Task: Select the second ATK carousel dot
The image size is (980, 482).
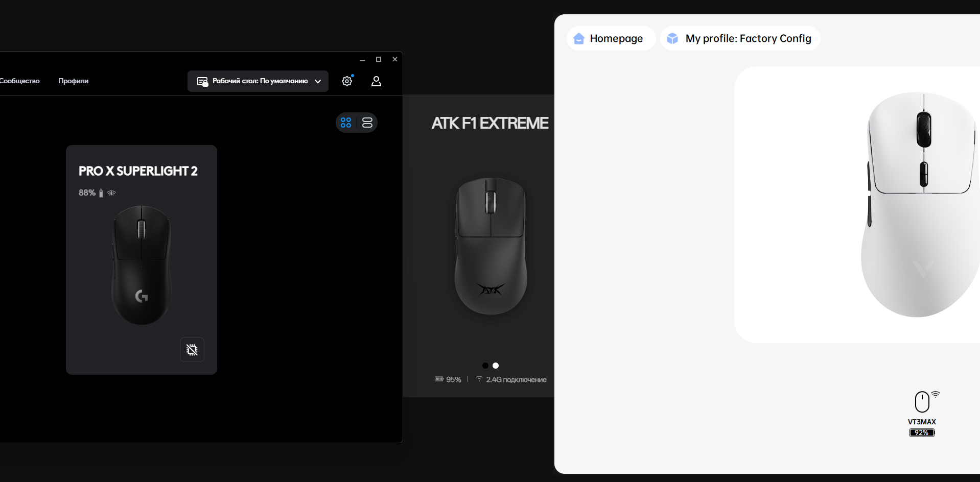Action: coord(496,366)
